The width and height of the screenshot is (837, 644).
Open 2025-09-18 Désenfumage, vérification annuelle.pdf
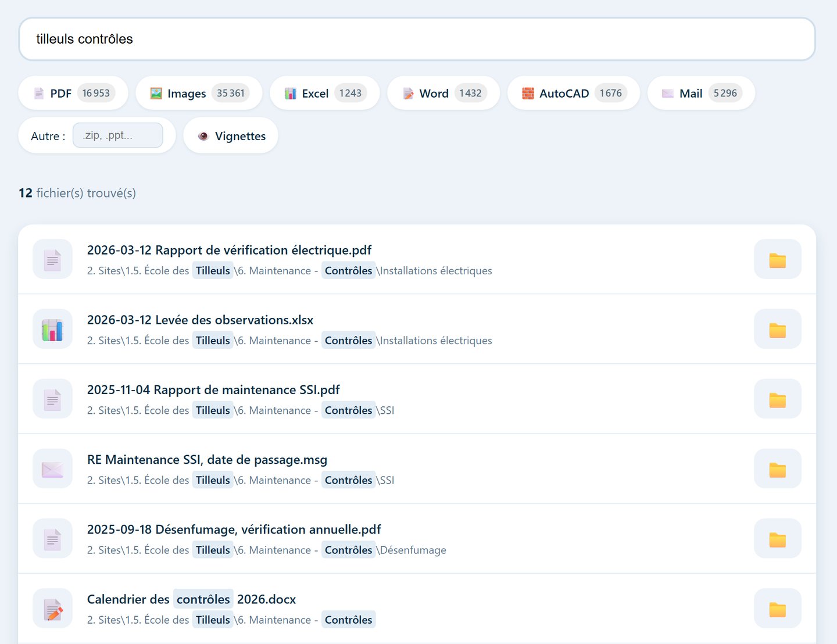(x=234, y=529)
